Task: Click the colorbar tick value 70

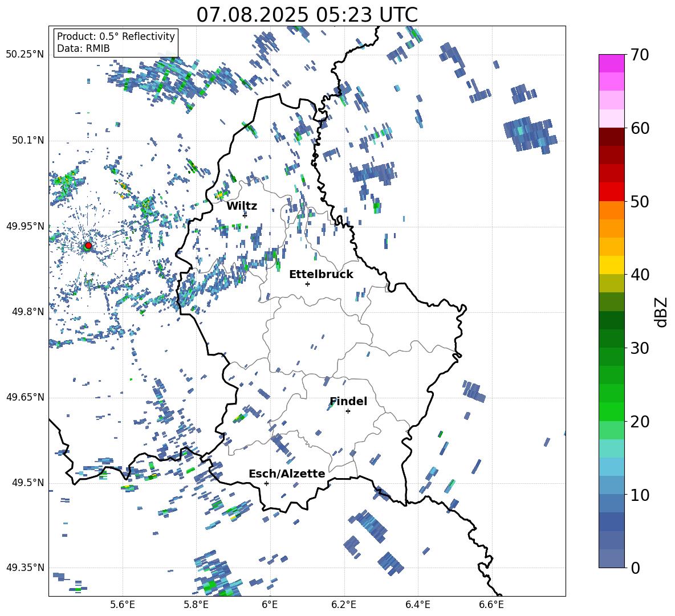Action: pos(640,55)
